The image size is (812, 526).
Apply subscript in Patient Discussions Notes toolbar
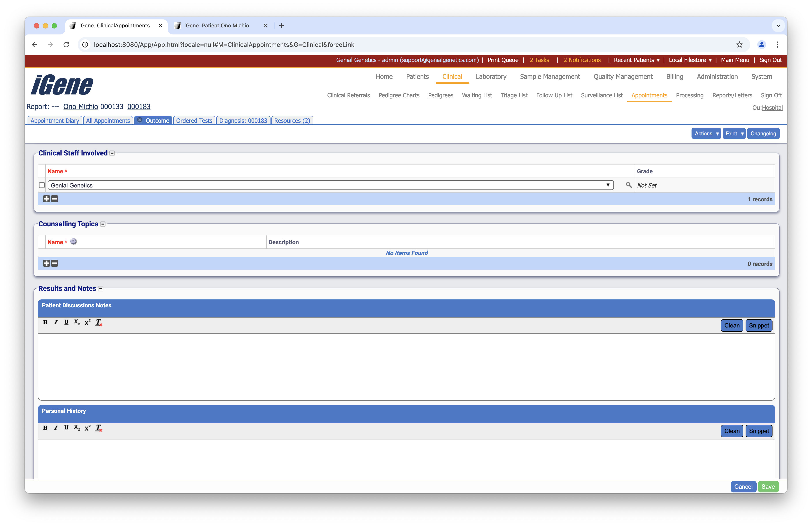(77, 322)
